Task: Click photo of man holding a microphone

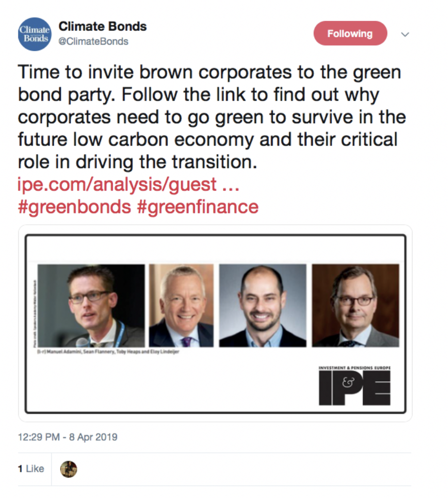Action: [91, 306]
